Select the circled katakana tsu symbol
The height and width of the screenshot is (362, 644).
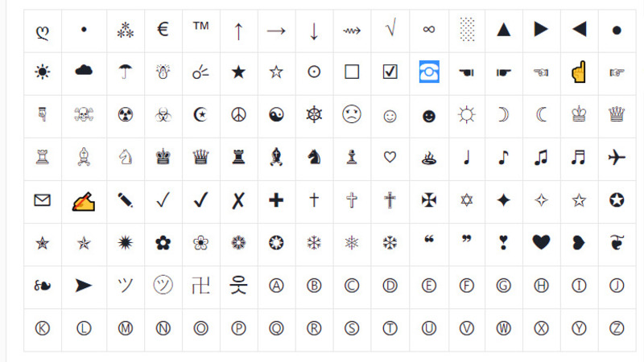click(163, 285)
